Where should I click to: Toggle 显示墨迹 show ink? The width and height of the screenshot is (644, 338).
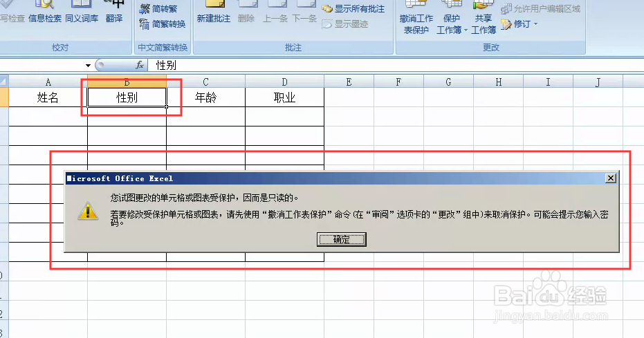pyautogui.click(x=345, y=24)
